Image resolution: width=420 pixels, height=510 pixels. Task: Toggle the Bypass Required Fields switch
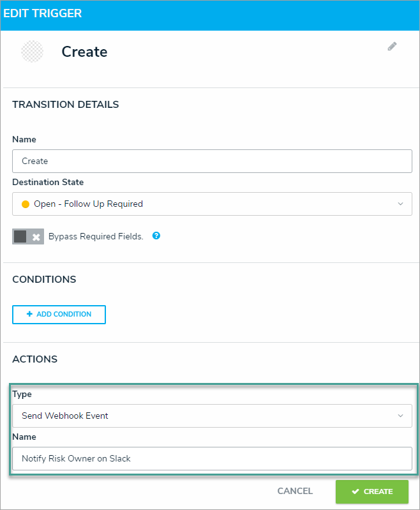(28, 236)
